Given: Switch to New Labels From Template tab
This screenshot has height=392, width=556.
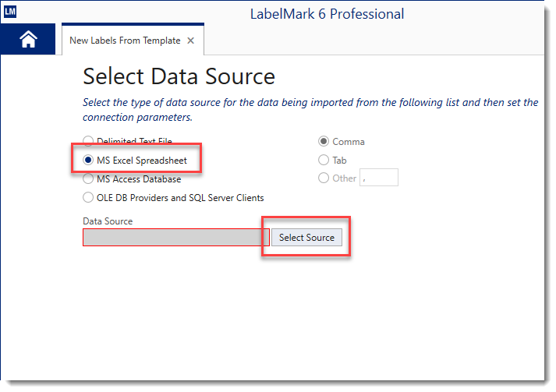Looking at the screenshot, I should pos(125,41).
